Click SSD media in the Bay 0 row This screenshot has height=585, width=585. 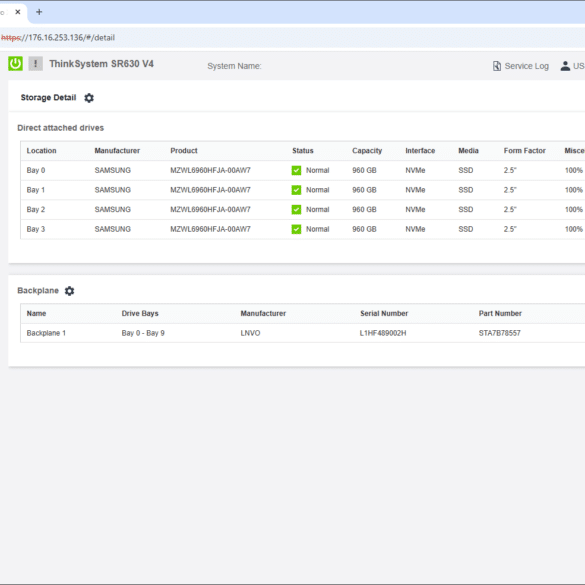(466, 171)
